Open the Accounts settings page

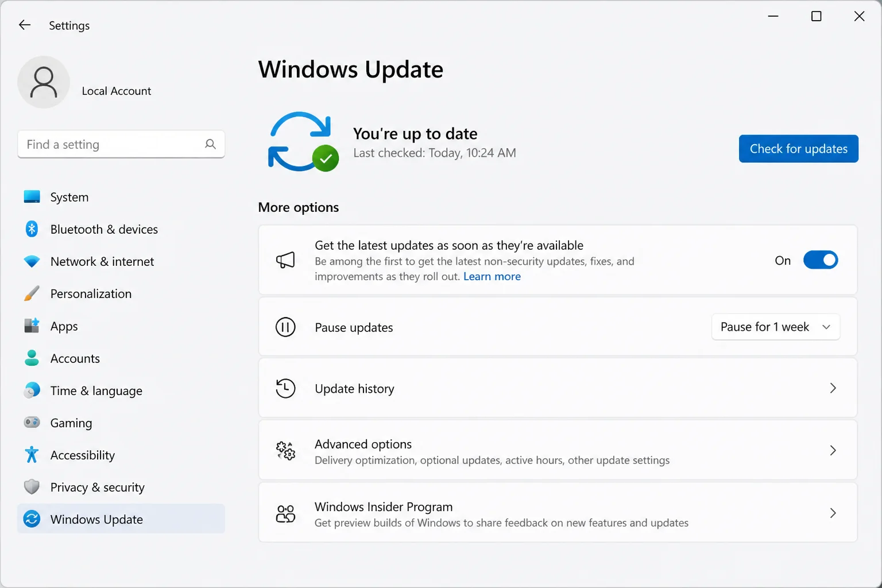(121, 358)
